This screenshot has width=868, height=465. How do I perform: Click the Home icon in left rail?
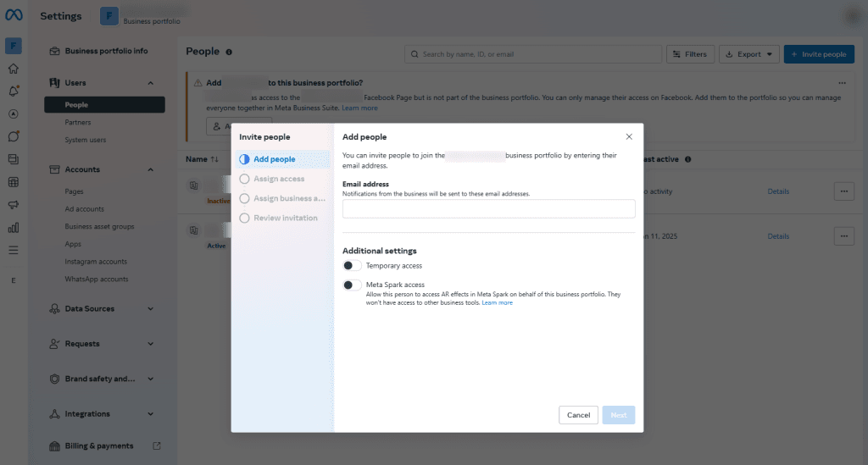(x=13, y=69)
